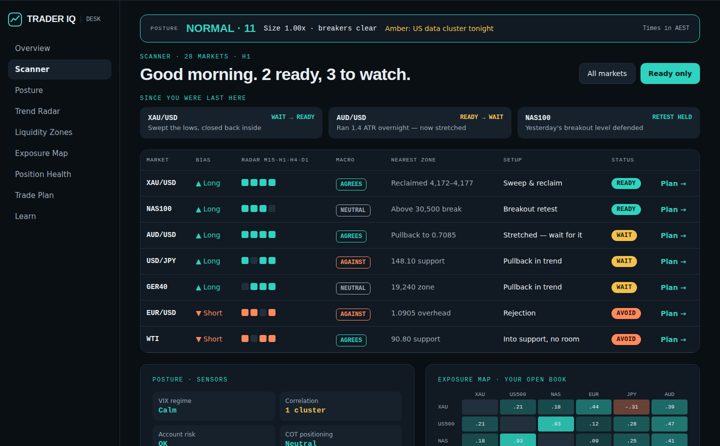This screenshot has height=446, width=720.
Task: Open Position Health in sidebar
Action: coord(43,175)
